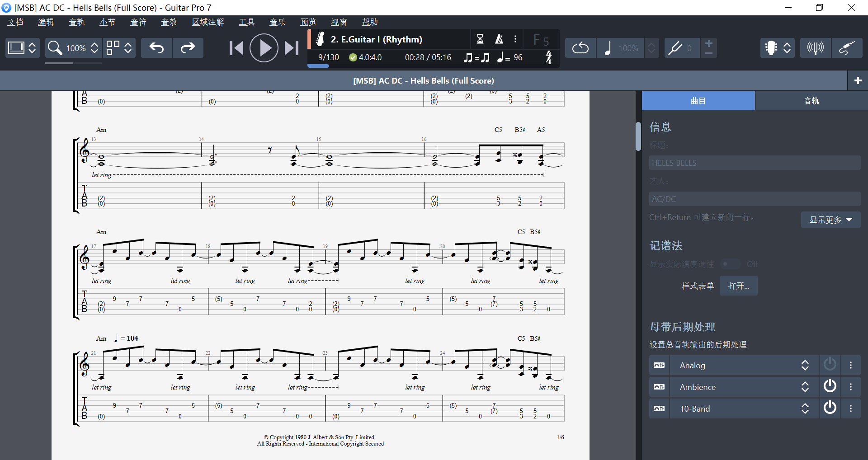
Task: Toggle off the Analog mastering effect
Action: pos(830,365)
